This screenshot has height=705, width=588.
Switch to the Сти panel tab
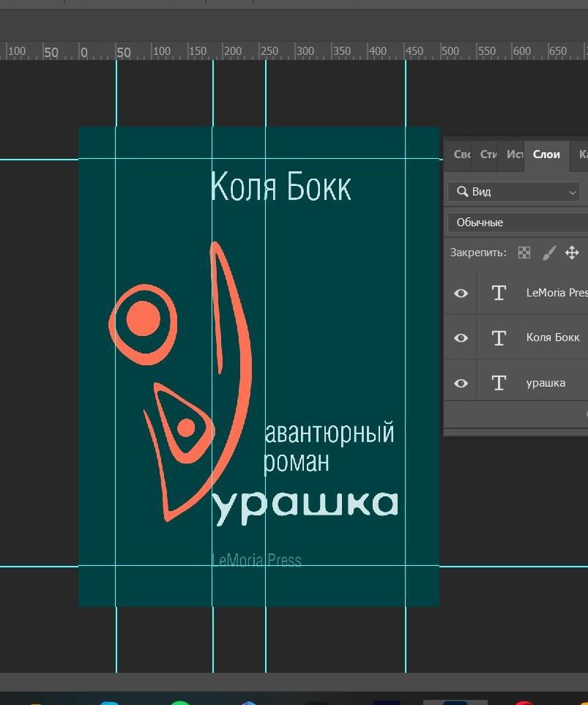488,154
